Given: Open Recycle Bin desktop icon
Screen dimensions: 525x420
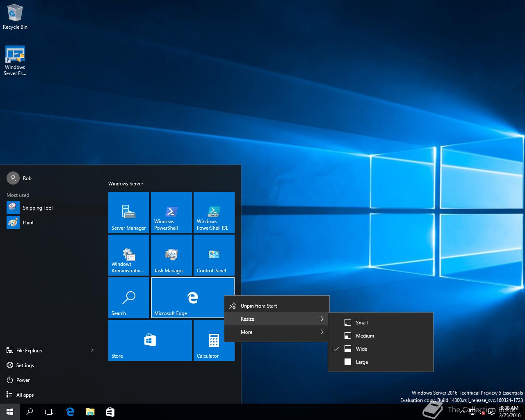Looking at the screenshot, I should (x=15, y=17).
